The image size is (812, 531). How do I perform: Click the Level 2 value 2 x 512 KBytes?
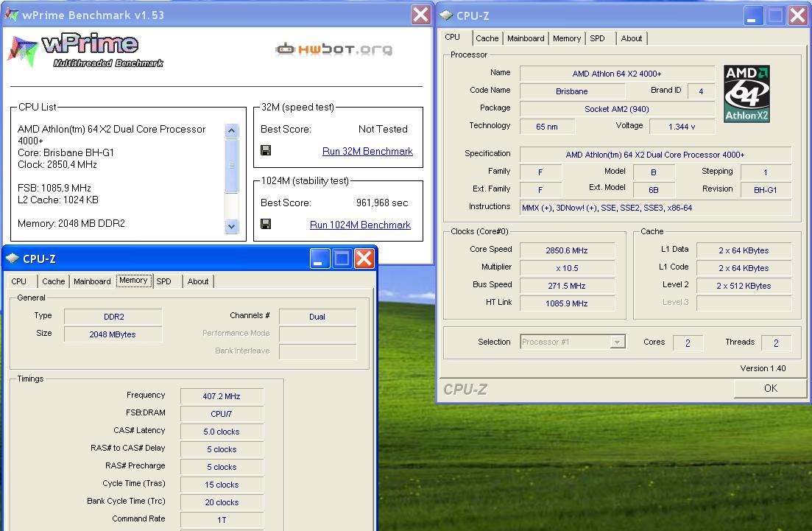[x=744, y=286]
